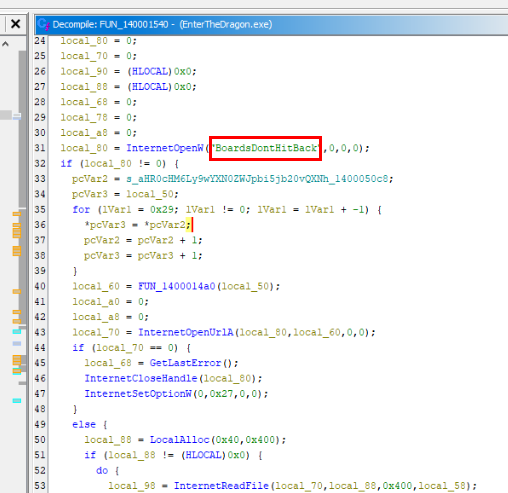Viewport: 508px width, 493px height.
Task: Click line number 36 in gutter
Action: pos(40,225)
